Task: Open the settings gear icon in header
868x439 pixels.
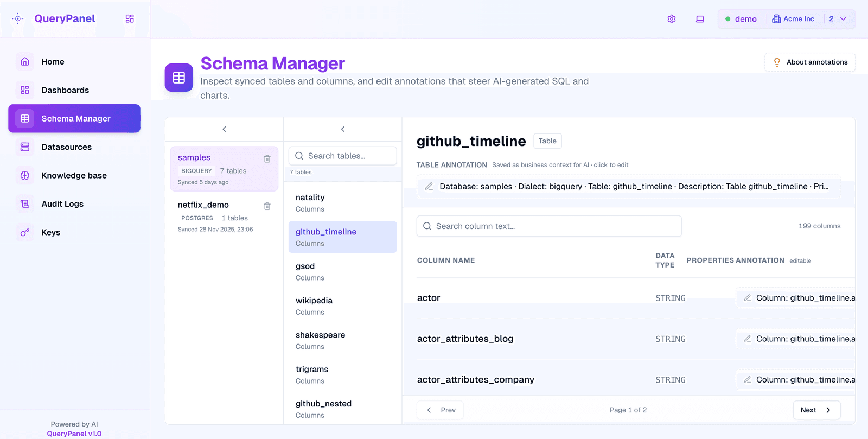Action: pos(672,19)
